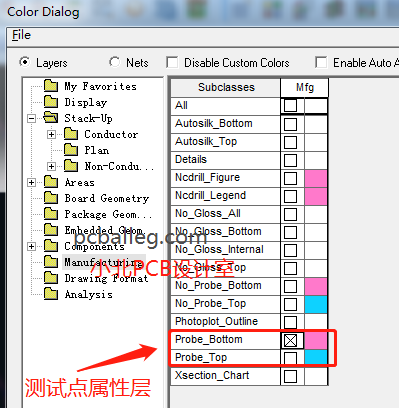Select the Layers radio button
Screen dimensions: 399x408
[x=25, y=62]
